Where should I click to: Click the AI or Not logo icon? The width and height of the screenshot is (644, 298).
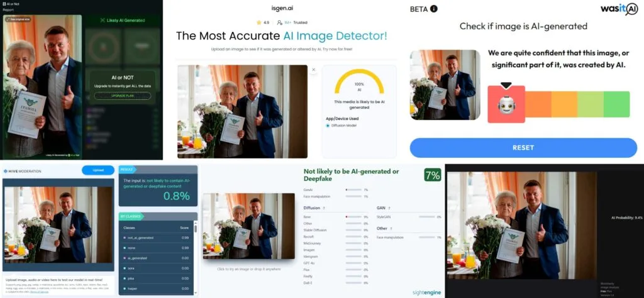pos(4,3)
